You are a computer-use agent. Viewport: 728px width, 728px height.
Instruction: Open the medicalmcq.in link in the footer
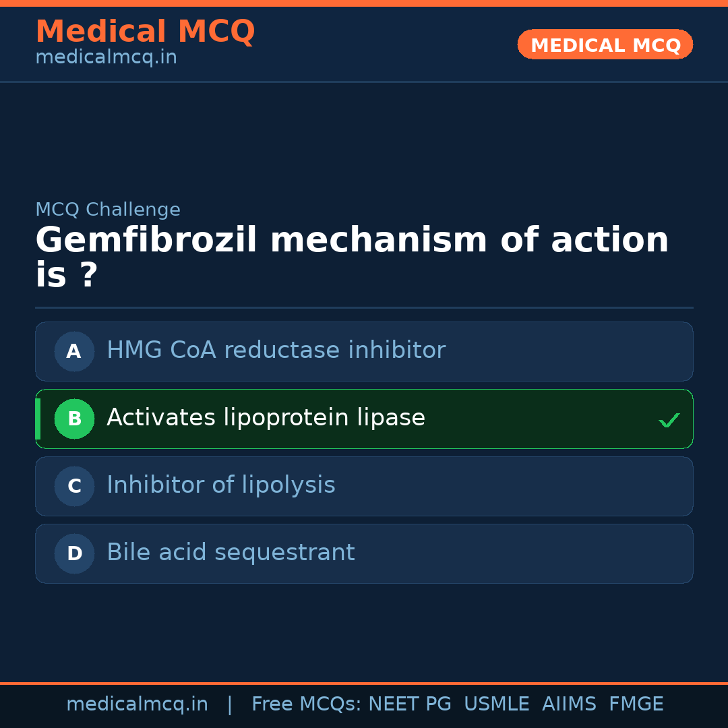pyautogui.click(x=137, y=704)
